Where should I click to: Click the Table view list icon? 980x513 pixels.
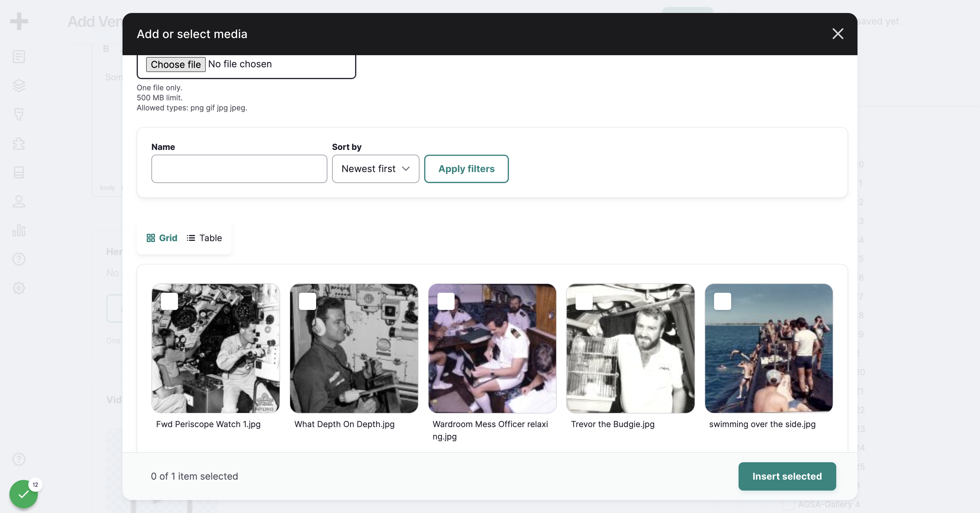click(191, 238)
